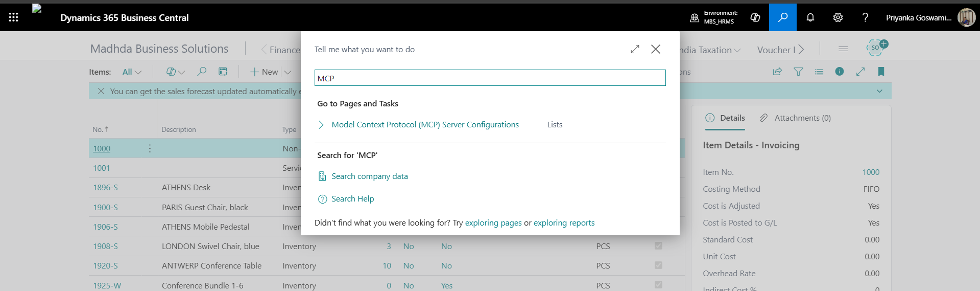The width and height of the screenshot is (980, 291).
Task: Open the app launcher waffle menu
Action: pyautogui.click(x=14, y=17)
